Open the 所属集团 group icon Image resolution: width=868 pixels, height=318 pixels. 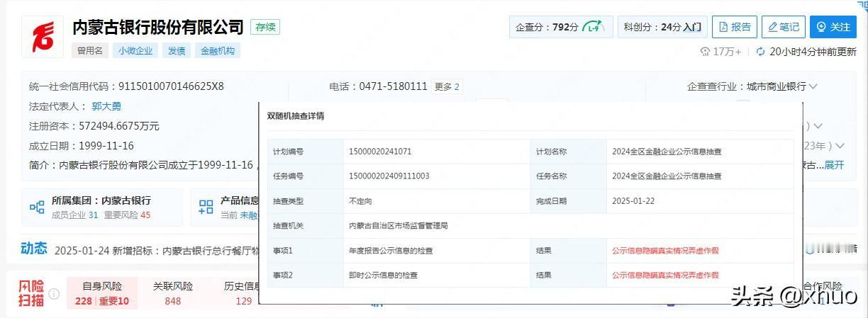tap(37, 208)
